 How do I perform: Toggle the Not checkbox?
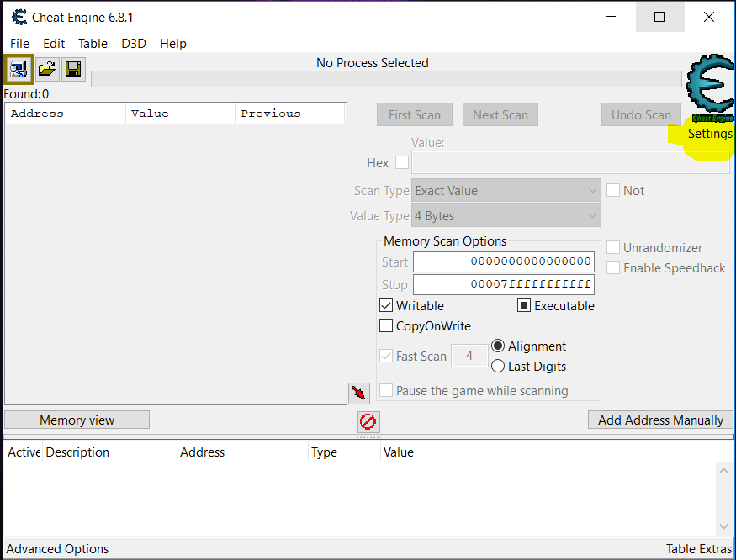point(613,190)
